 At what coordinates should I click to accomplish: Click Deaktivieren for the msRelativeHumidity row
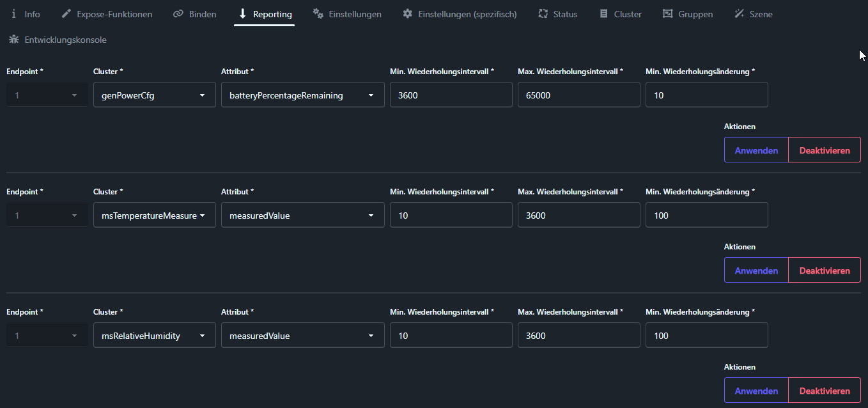pyautogui.click(x=824, y=391)
